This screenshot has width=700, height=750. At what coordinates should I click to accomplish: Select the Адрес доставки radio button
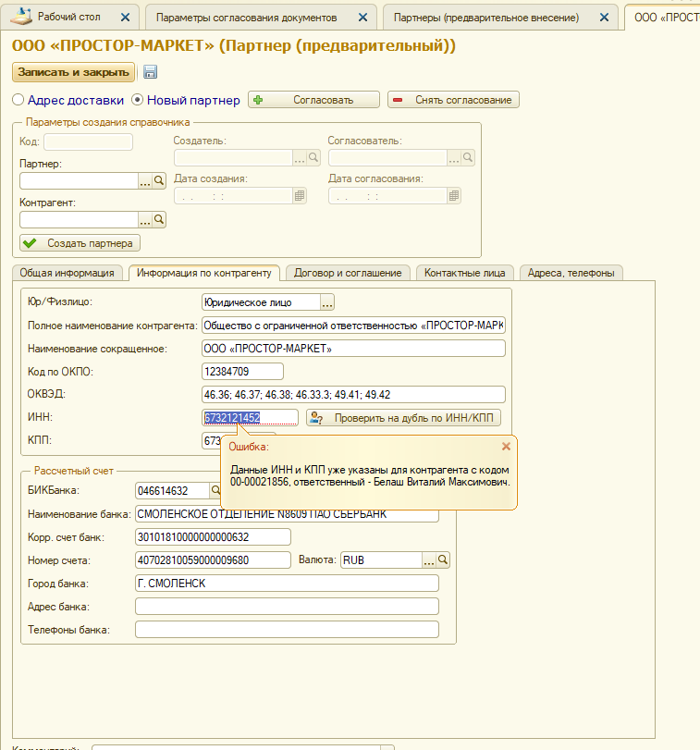(18, 100)
